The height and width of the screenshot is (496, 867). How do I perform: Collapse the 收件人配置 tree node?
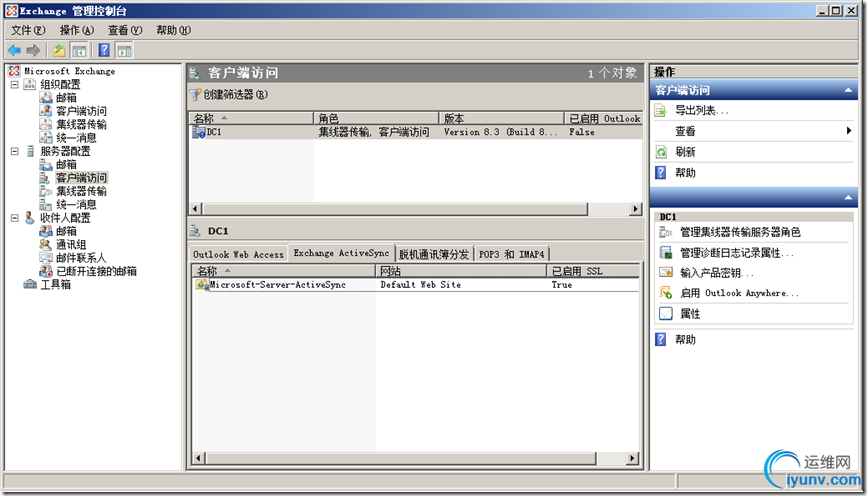(15, 218)
